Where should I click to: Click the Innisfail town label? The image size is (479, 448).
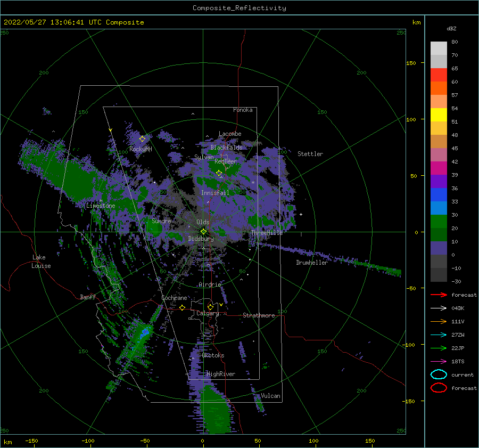pos(215,193)
